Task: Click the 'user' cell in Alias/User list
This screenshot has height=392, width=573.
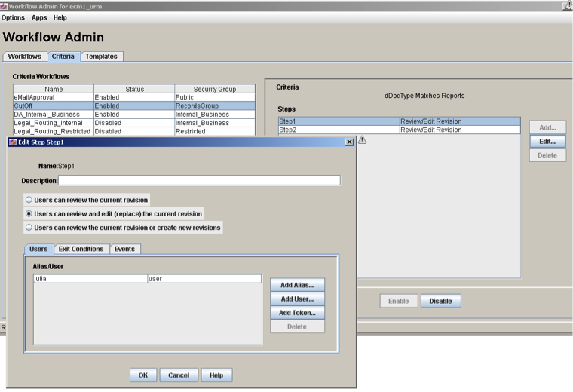Action: click(x=204, y=279)
